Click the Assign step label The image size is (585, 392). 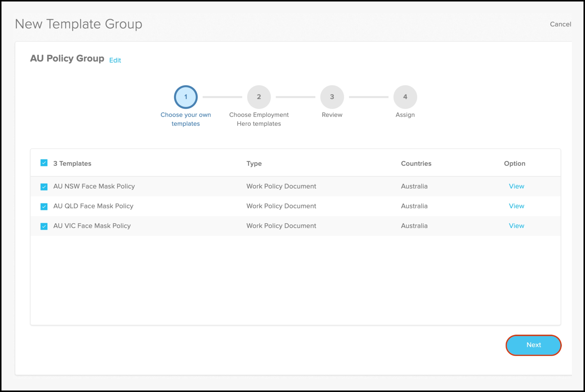point(405,115)
